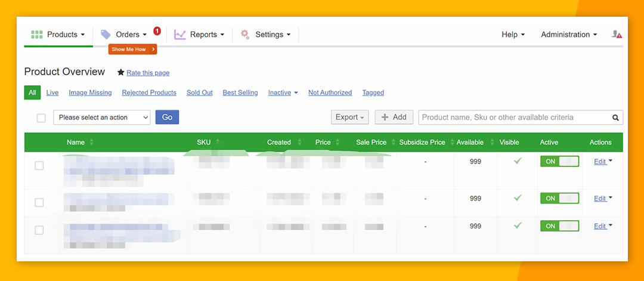
Task: Turn off Active toggle for third product
Action: click(559, 226)
